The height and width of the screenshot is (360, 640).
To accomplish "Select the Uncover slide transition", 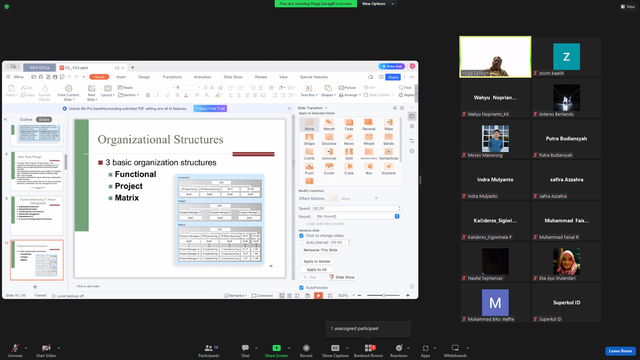I will 329,154.
